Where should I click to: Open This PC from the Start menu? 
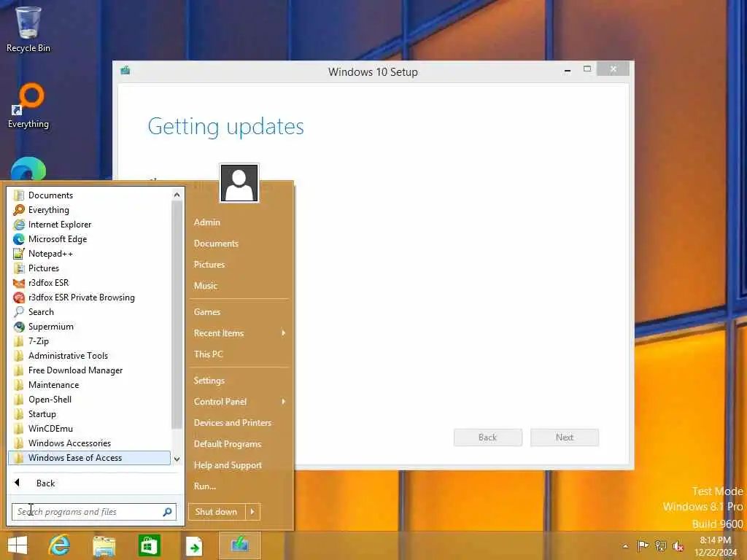pyautogui.click(x=239, y=354)
